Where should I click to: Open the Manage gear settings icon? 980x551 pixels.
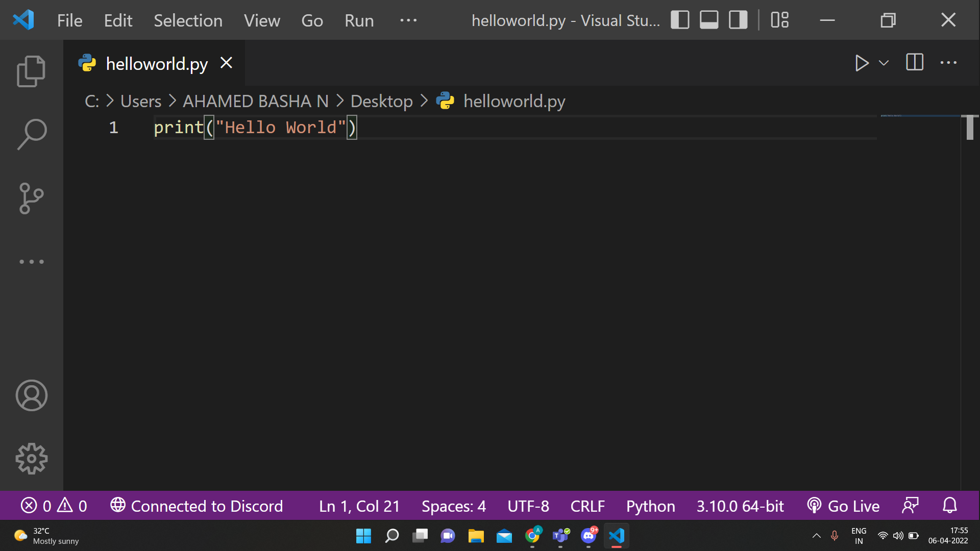coord(31,459)
